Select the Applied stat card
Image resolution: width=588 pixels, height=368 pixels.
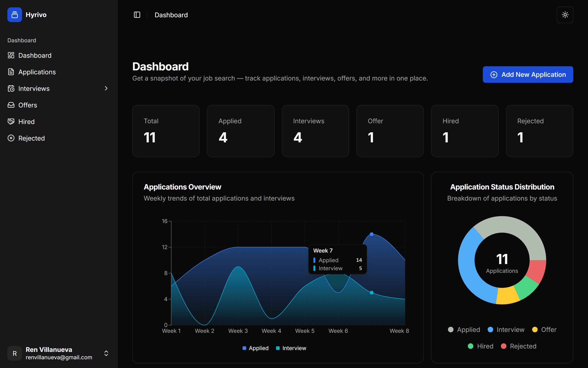[240, 131]
